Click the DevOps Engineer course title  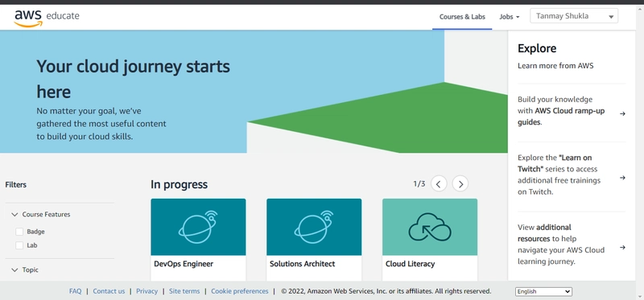click(184, 264)
